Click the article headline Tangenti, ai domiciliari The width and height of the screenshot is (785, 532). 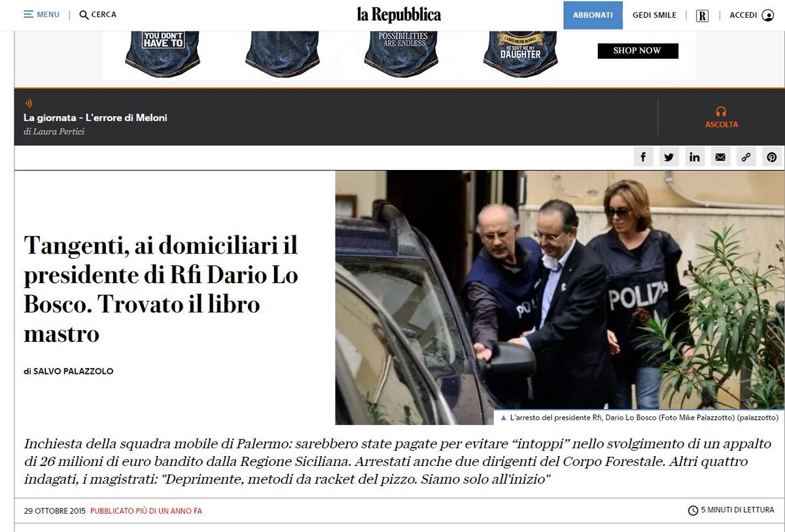pyautogui.click(x=161, y=289)
